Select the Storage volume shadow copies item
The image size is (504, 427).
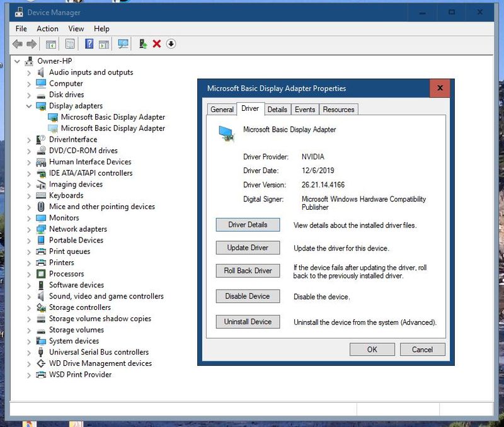coord(100,319)
